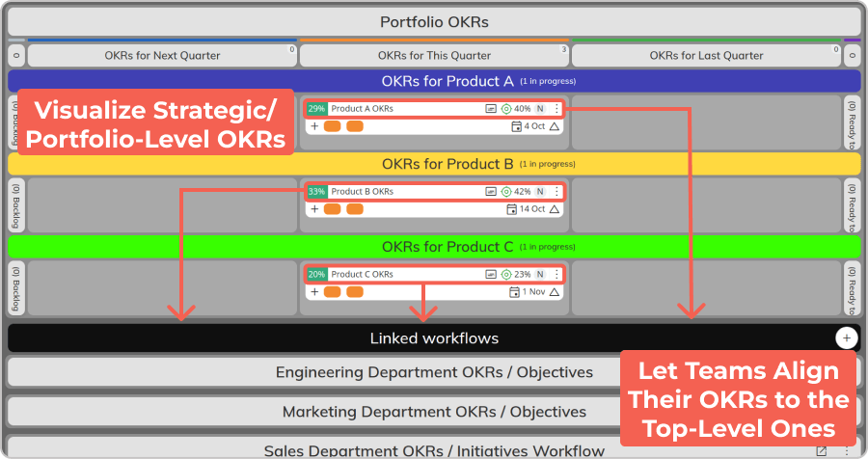Click the green target icon on Product A OKRs card

pyautogui.click(x=506, y=109)
